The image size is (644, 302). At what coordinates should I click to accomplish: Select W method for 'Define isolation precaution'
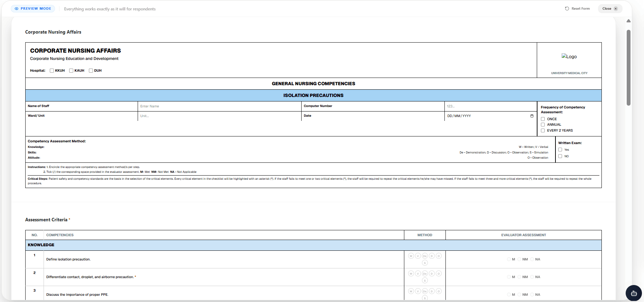[x=411, y=256]
